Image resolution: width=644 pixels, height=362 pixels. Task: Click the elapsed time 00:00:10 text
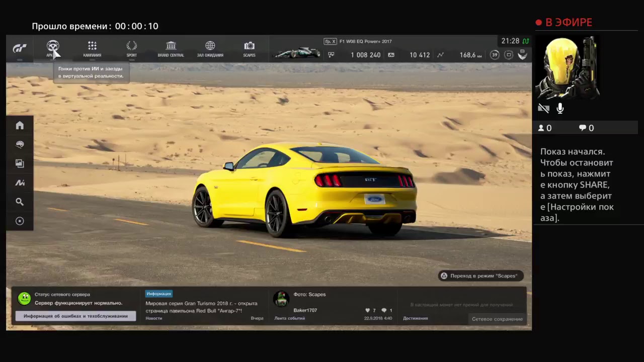[x=136, y=26]
